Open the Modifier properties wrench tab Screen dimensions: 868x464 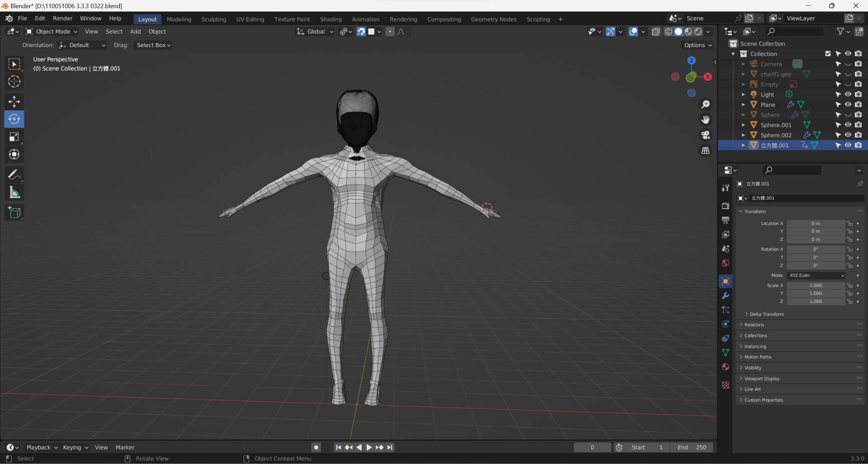click(x=726, y=295)
